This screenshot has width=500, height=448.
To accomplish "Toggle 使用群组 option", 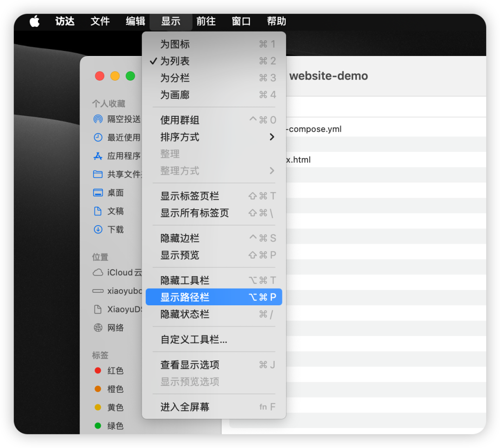I will [x=214, y=120].
